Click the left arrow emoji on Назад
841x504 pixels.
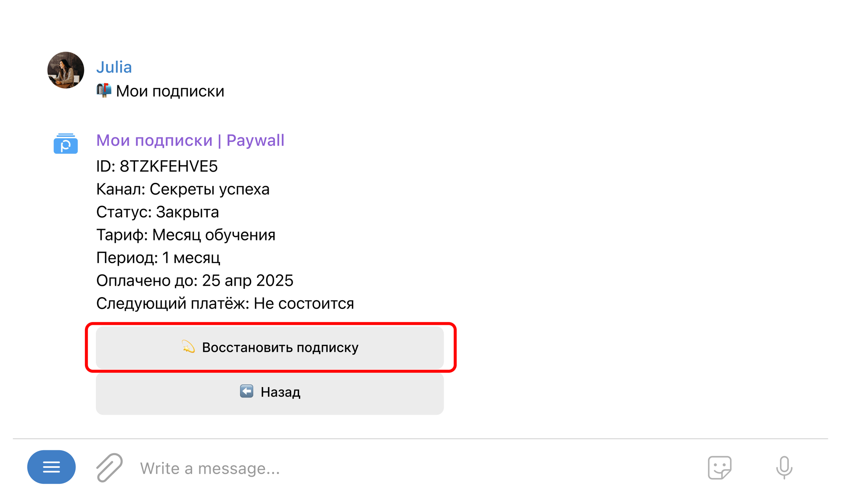pos(246,391)
